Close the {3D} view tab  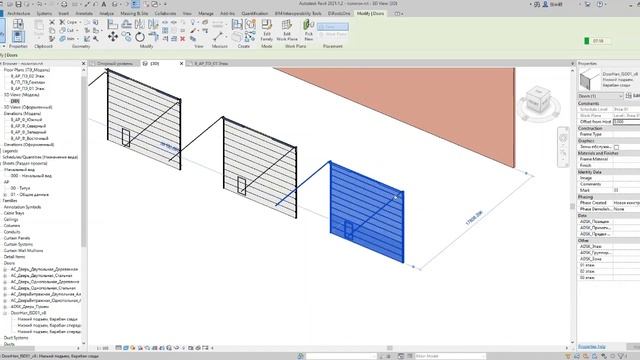pos(182,64)
